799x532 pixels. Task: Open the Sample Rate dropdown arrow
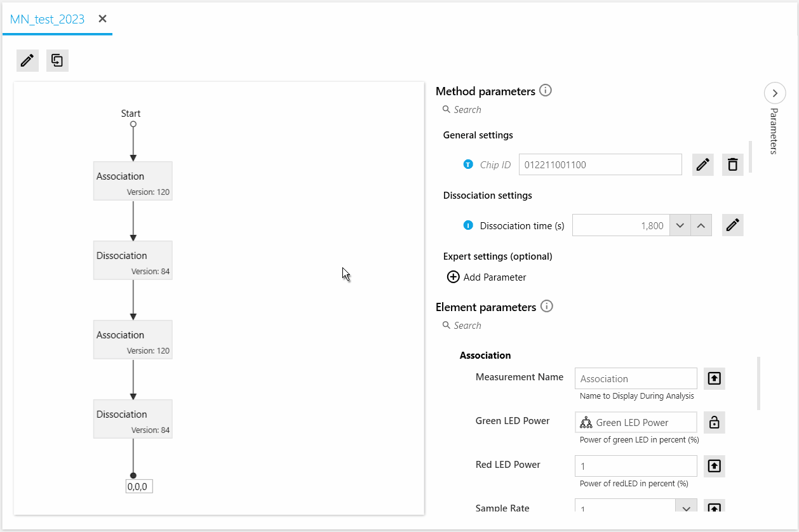tap(686, 508)
